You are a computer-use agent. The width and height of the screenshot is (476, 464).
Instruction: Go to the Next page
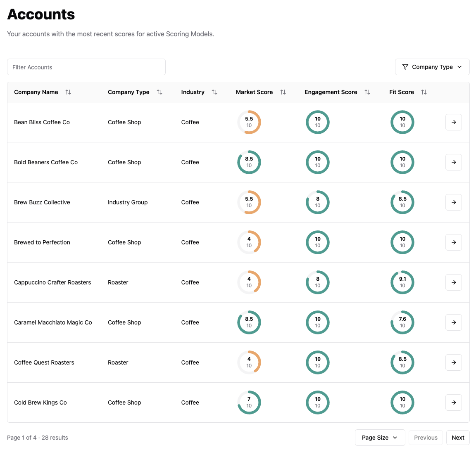tap(458, 438)
